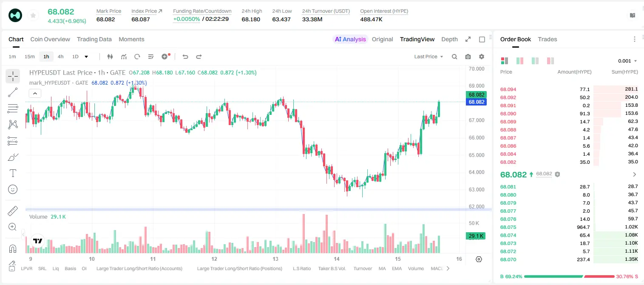Image resolution: width=644 pixels, height=285 pixels.
Task: Click the AI Analysis button
Action: pyautogui.click(x=350, y=39)
